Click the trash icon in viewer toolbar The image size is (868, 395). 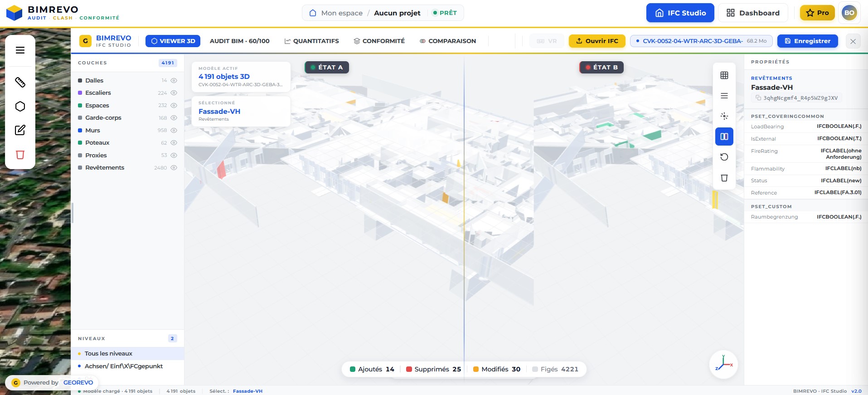coord(724,178)
